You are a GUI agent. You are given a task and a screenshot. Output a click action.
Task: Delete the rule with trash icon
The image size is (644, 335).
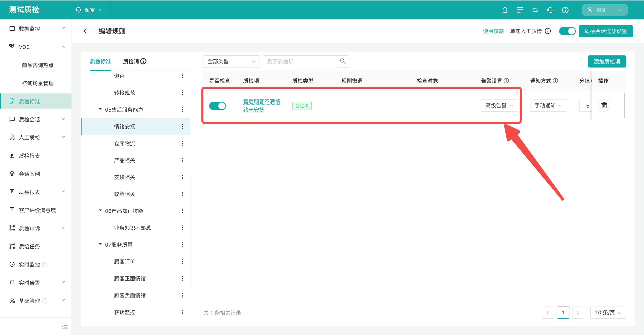[604, 106]
